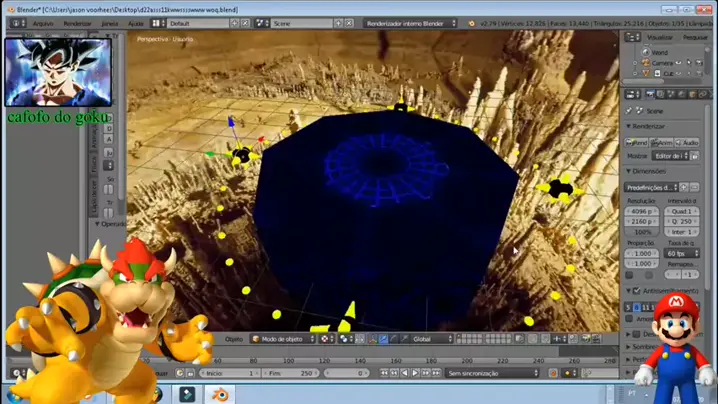Open viewport shading selector
Screen dimensions: 718x404
[x=327, y=339]
